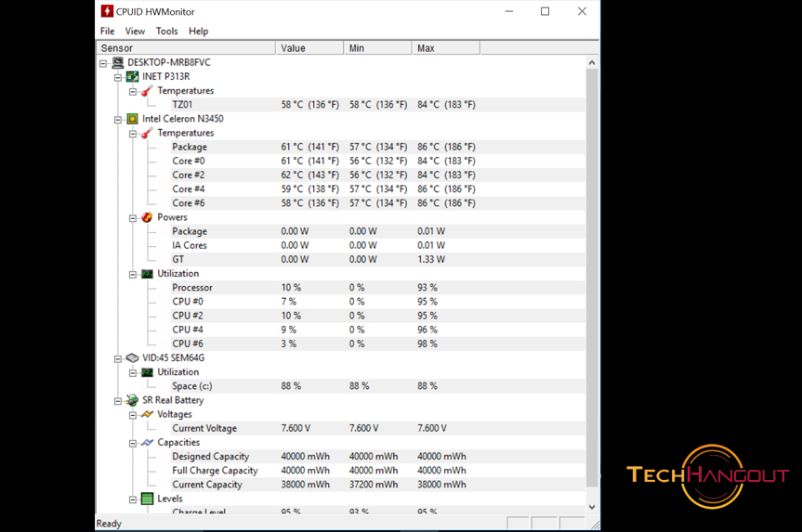
Task: Click the thermometer icon under Intel Celeron
Action: (148, 133)
